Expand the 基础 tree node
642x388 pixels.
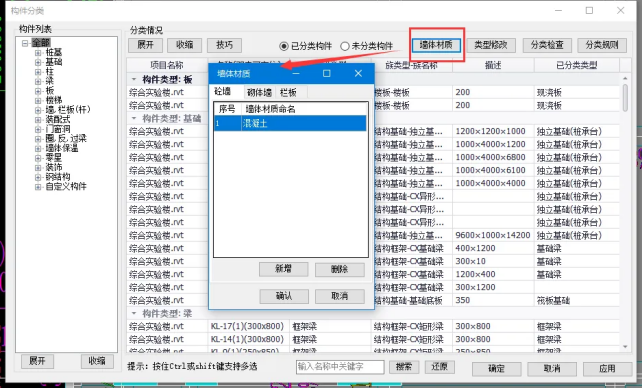click(x=38, y=62)
